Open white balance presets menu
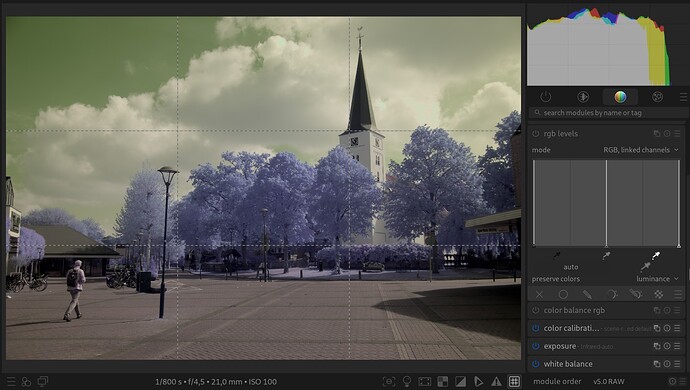Viewport: 690px width, 390px height. click(x=677, y=364)
